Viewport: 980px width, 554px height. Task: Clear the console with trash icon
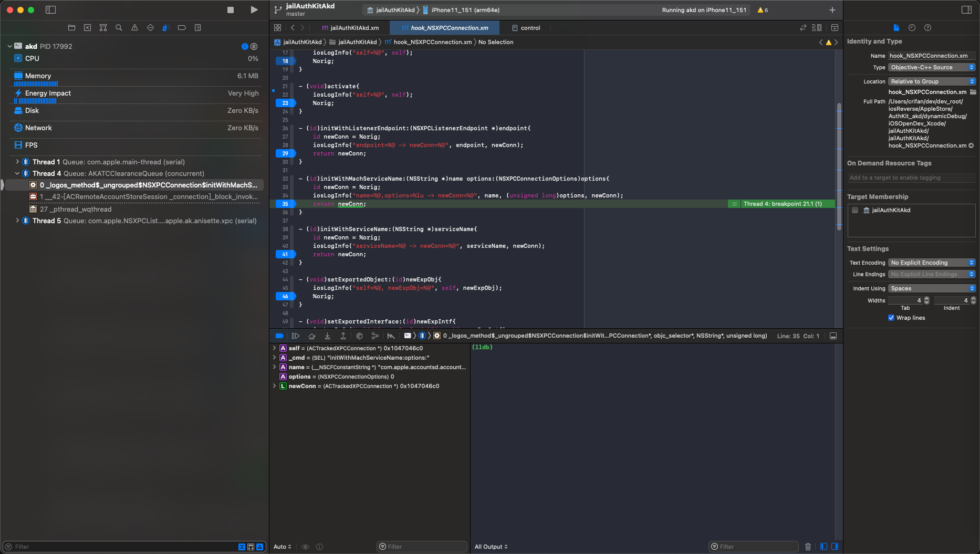[808, 547]
